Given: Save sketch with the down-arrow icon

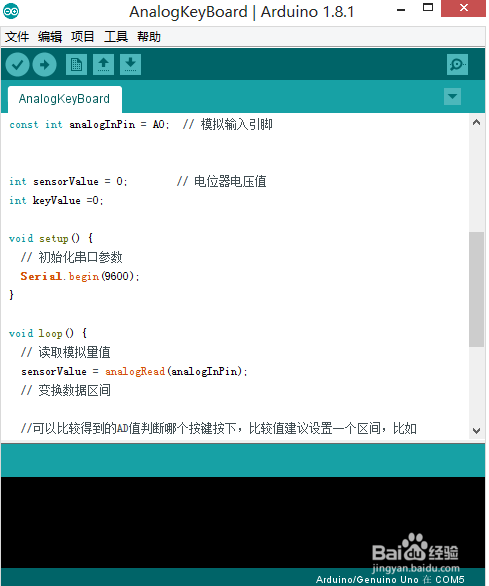Looking at the screenshot, I should click(x=130, y=64).
